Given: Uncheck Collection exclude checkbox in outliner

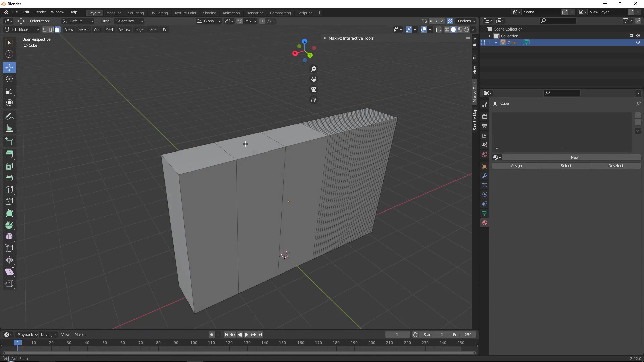Looking at the screenshot, I should tap(631, 36).
